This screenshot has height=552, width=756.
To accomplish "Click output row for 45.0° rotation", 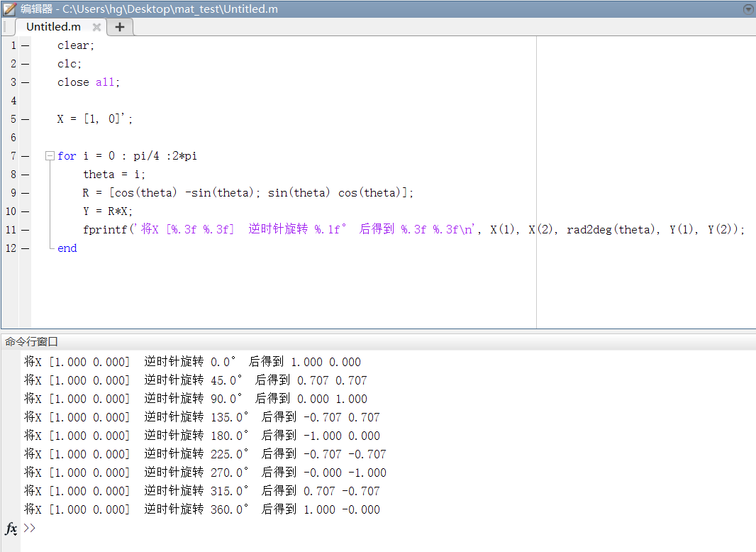I will (195, 380).
